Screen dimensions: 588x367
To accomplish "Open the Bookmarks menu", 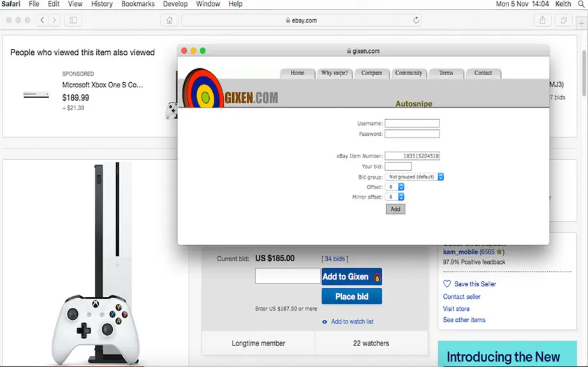I will (x=138, y=4).
